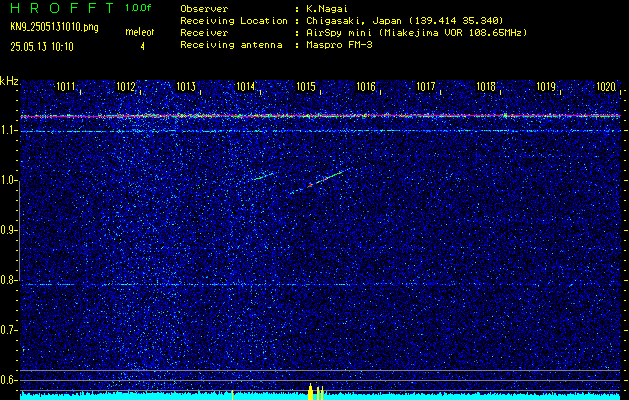Click the version label 1.00f
The image size is (629, 400).
(138, 8)
